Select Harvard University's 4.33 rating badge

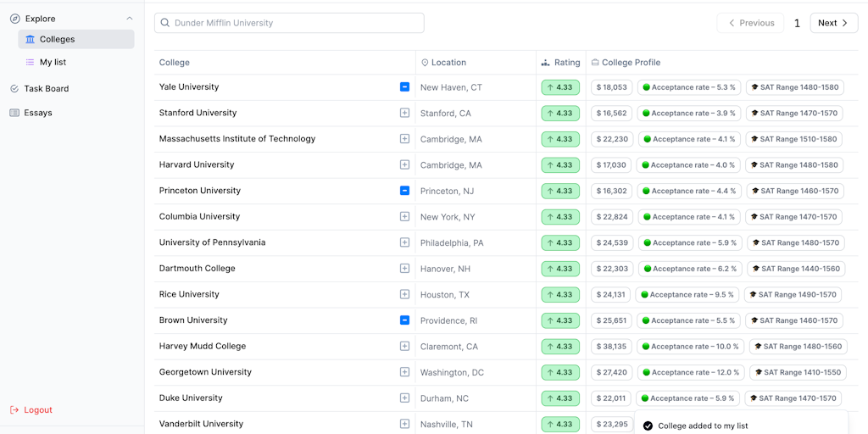(x=560, y=165)
